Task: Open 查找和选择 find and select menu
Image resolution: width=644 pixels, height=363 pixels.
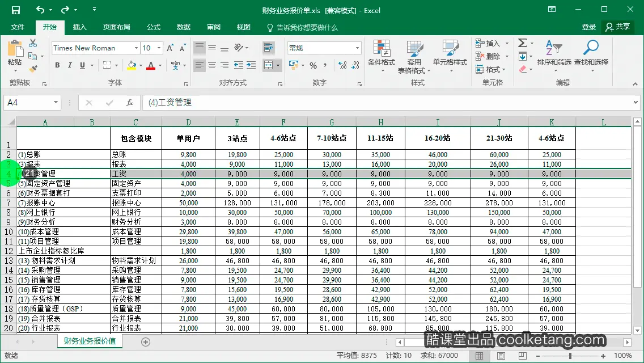Action: pyautogui.click(x=591, y=57)
